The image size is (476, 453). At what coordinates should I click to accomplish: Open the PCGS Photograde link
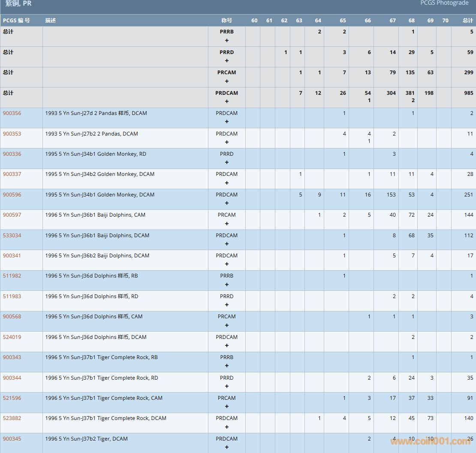coord(444,3)
